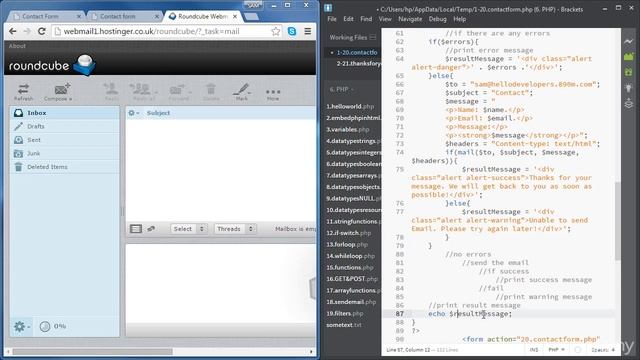
Task: Open 18.sendemail.php file
Action: tap(351, 302)
